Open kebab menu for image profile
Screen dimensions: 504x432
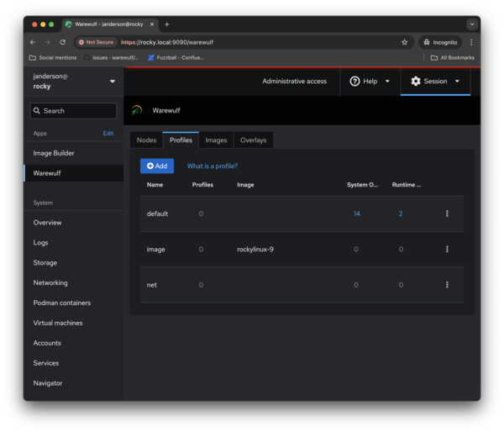pos(447,249)
